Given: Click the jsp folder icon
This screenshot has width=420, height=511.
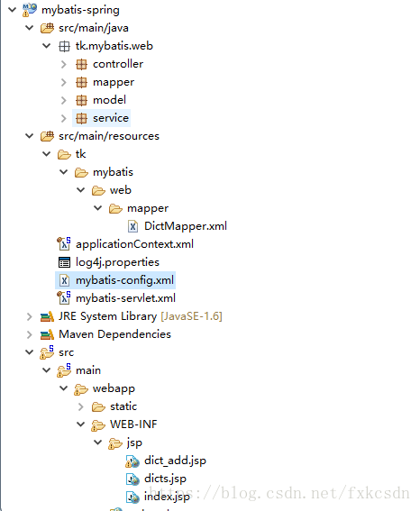Looking at the screenshot, I should pos(115,443).
